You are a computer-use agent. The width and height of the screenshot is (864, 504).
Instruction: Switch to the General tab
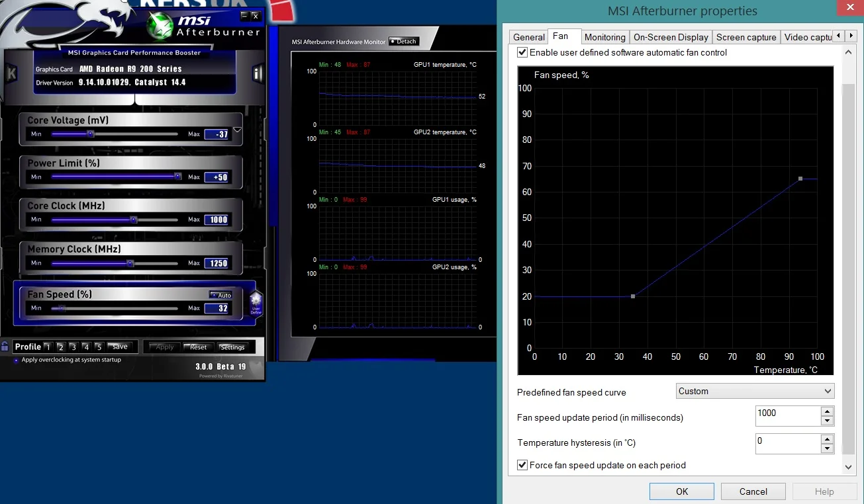(x=529, y=37)
